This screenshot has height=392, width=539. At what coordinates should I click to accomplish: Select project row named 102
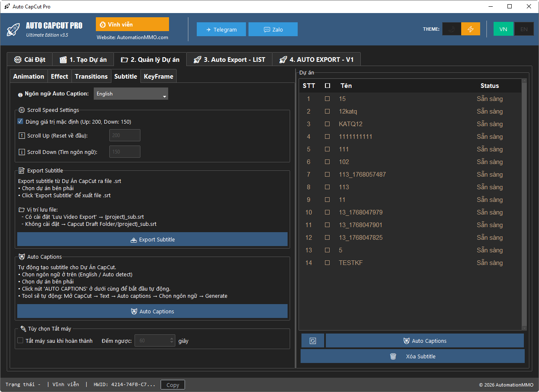[410, 162]
